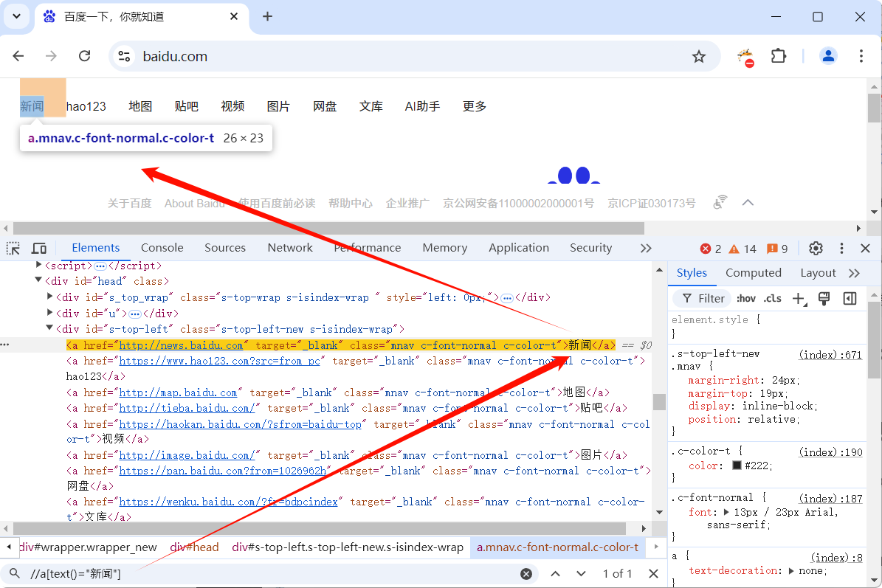Select breadcrumb div#wrapper.wrapper_new
Screen dimensions: 882x588
click(x=88, y=547)
